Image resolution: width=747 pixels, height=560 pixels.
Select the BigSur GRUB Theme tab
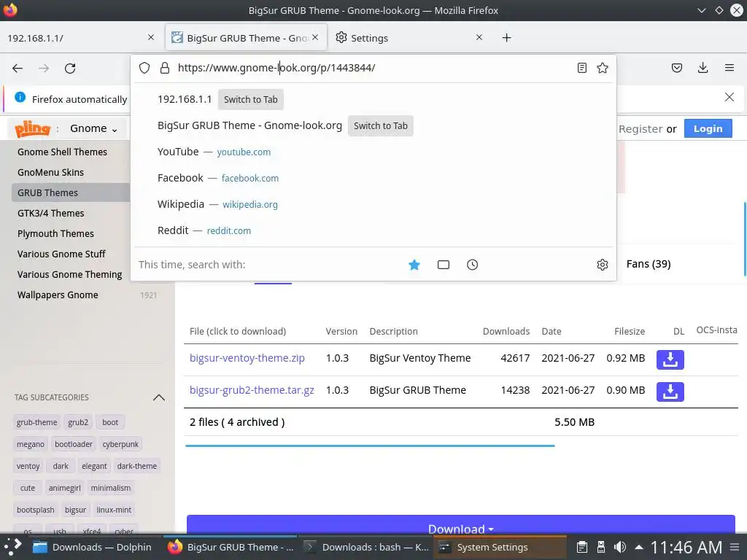(247, 38)
